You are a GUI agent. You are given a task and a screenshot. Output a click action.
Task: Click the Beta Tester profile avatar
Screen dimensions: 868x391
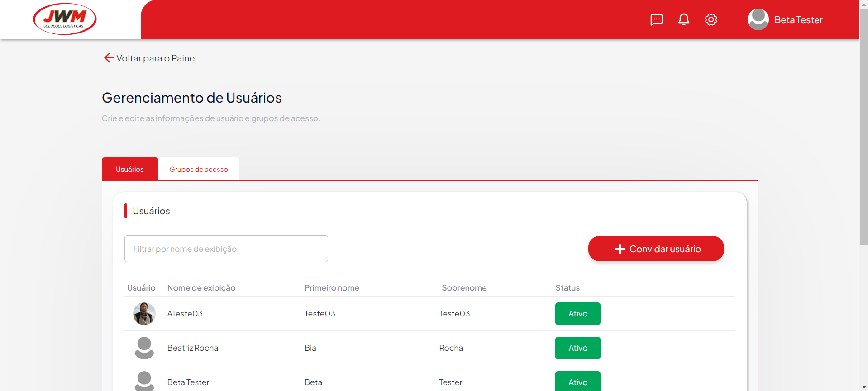click(x=758, y=19)
